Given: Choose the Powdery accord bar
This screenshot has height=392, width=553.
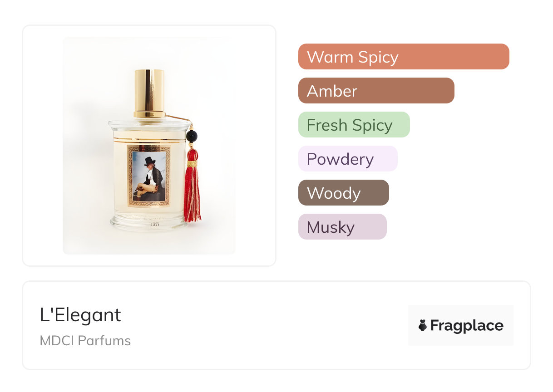Looking at the screenshot, I should 347,159.
